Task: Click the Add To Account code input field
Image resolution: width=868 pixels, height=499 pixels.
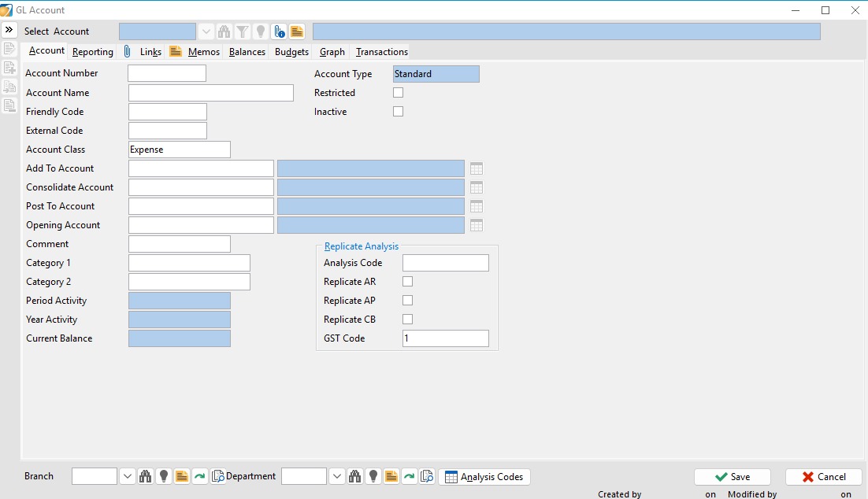Action: 201,168
